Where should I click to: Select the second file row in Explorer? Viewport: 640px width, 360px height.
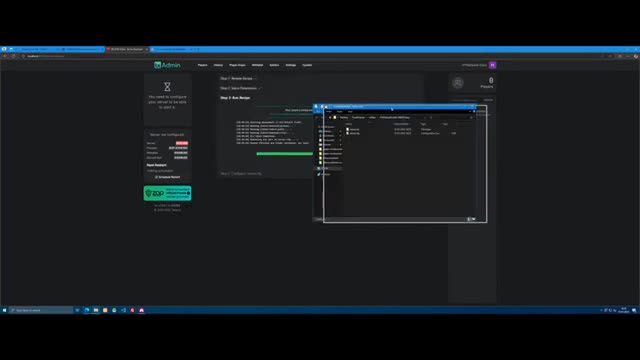(x=402, y=133)
